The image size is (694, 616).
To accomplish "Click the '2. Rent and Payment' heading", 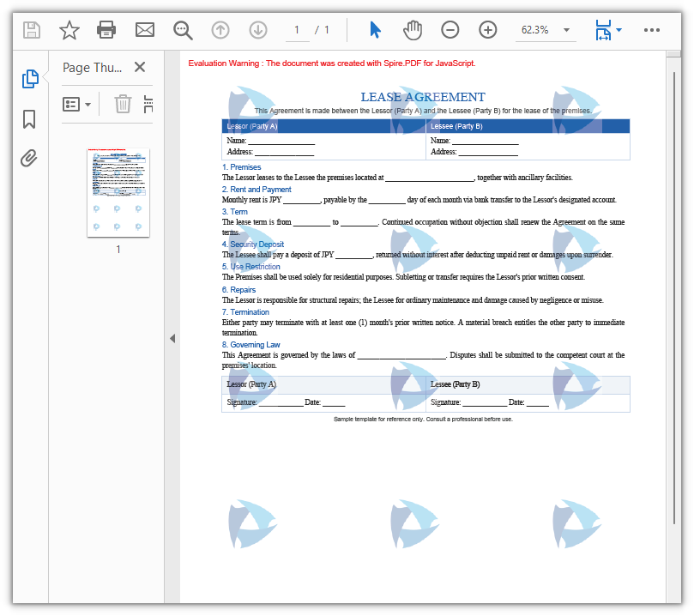I will tap(256, 190).
